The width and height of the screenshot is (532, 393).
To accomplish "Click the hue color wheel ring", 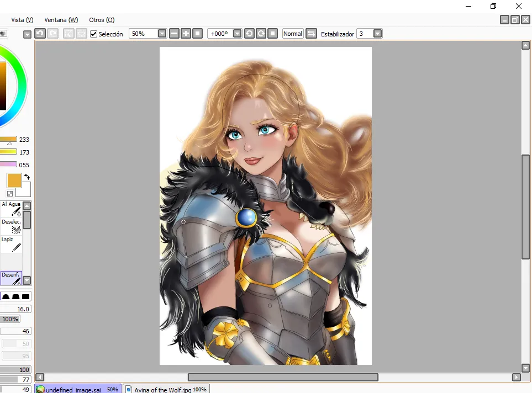I will pos(23,87).
